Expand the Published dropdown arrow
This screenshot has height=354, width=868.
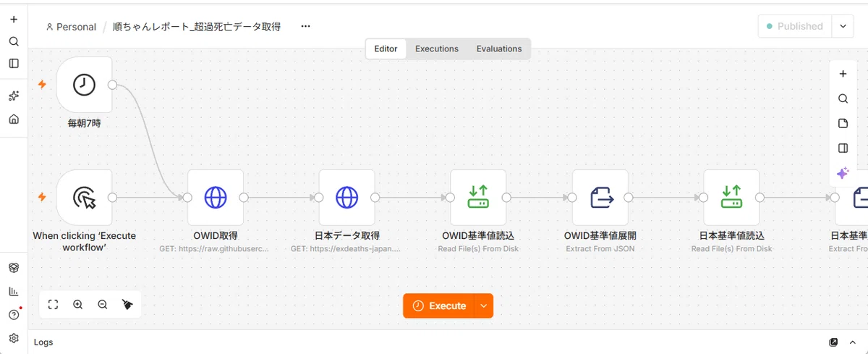coord(843,26)
